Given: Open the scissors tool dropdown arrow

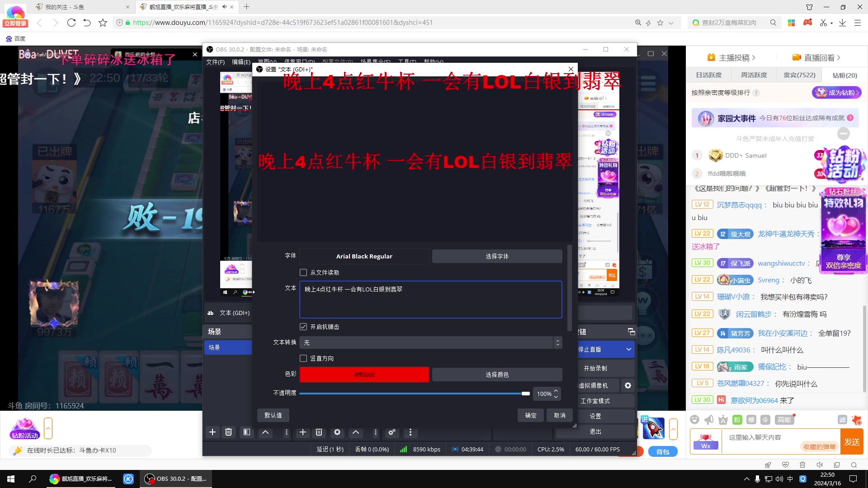Looking at the screenshot, I should [x=832, y=23].
